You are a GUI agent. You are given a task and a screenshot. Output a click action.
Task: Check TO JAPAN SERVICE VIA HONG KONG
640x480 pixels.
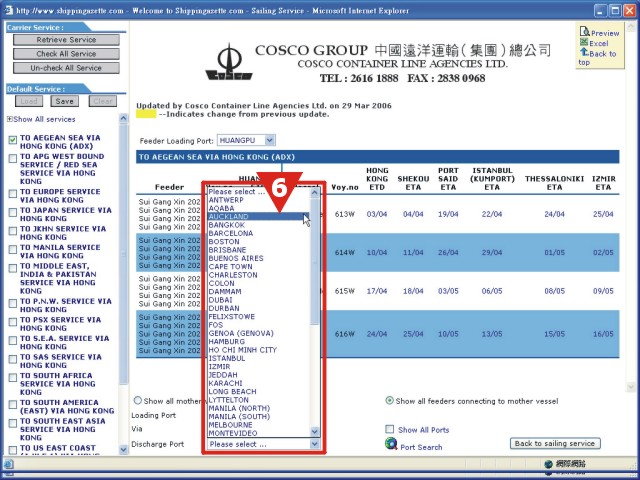click(x=13, y=212)
